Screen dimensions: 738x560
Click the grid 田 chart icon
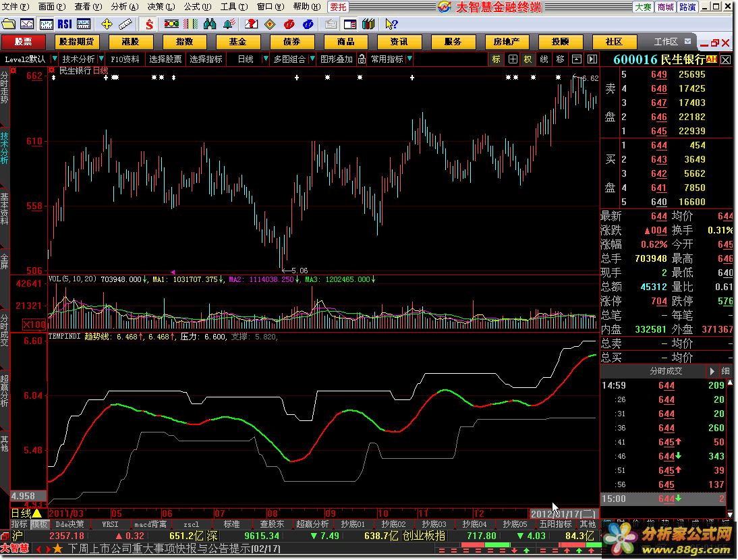(513, 59)
